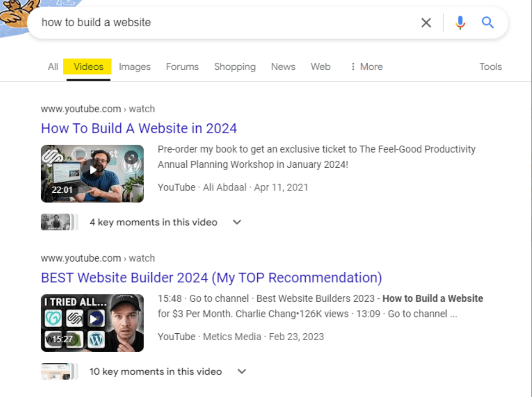Click the expand icon on the first video thumbnail
This screenshot has height=397, width=532.
click(131, 157)
